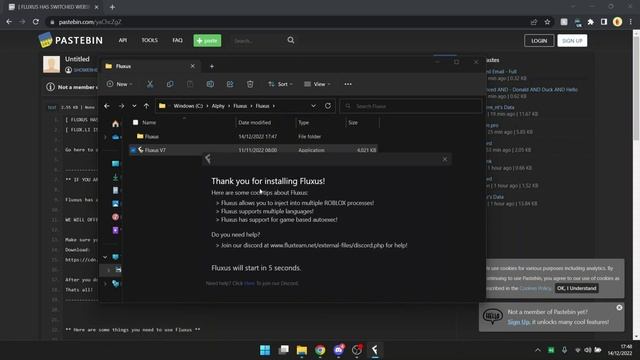This screenshot has height=360, width=640.
Task: Open Discord from taskbar
Action: pyautogui.click(x=338, y=350)
